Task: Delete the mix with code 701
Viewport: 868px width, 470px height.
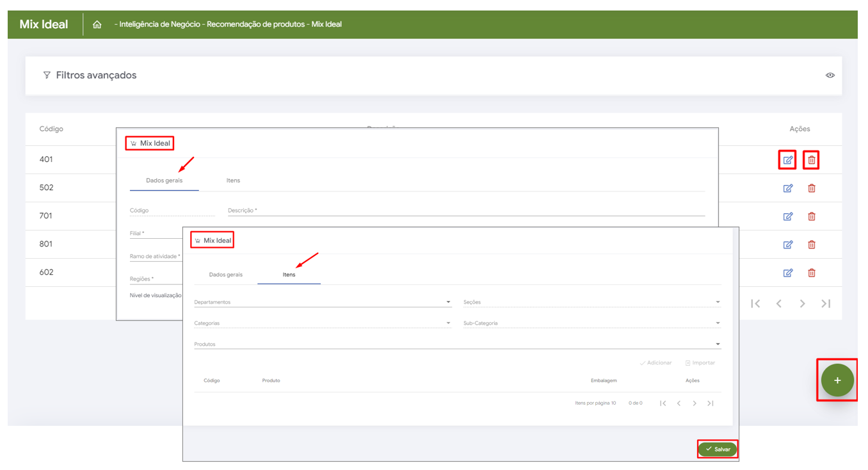Action: click(x=811, y=216)
